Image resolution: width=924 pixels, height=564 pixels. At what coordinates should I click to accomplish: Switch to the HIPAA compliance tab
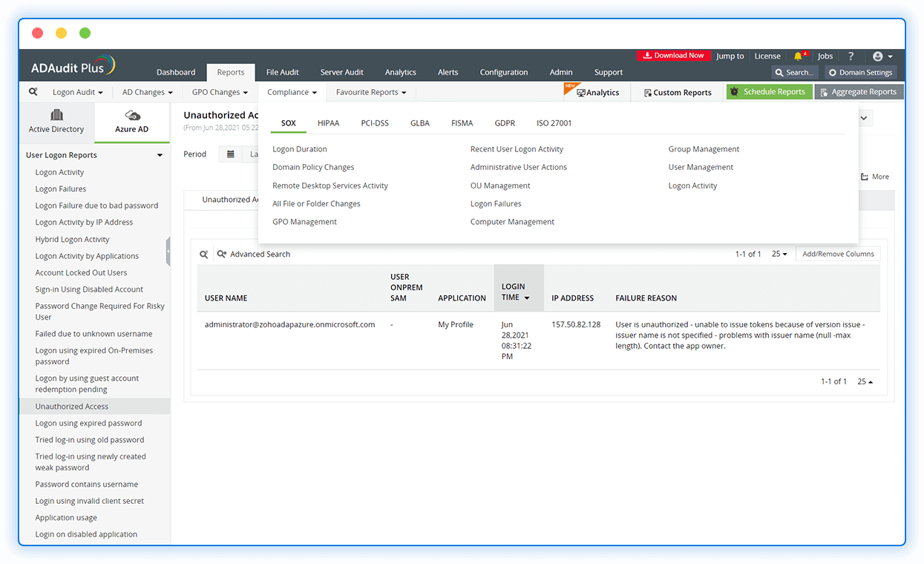(x=328, y=122)
